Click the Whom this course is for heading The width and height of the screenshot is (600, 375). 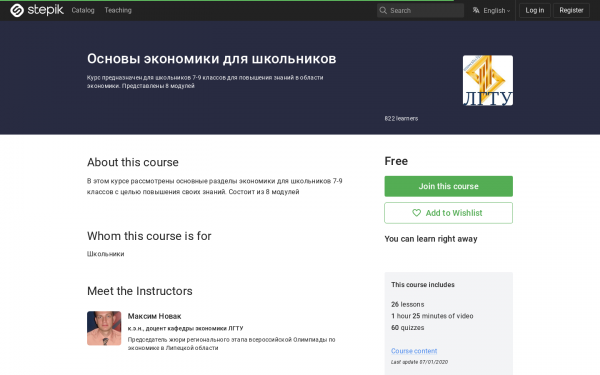pos(149,236)
